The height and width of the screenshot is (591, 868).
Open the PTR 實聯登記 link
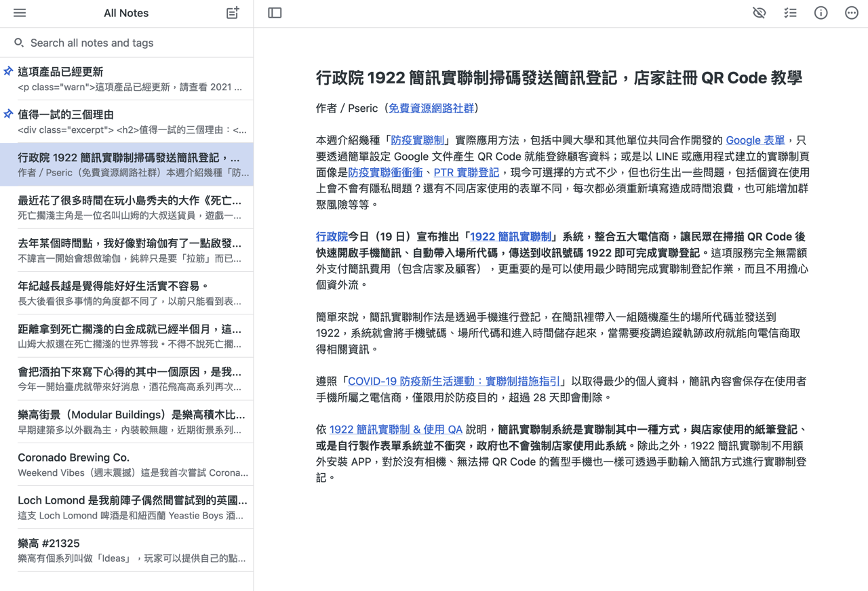tap(467, 172)
